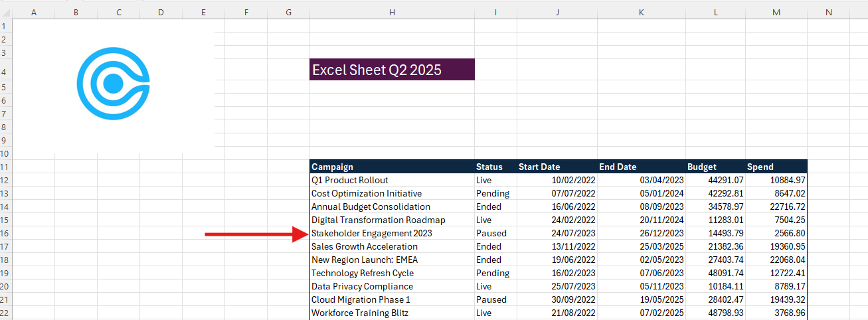Select the 'Excel Sheet Q2 2025' title cell
The image size is (868, 320).
(x=392, y=70)
